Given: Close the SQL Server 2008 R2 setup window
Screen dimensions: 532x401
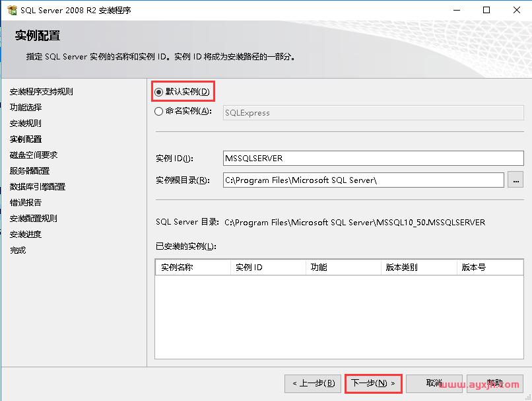Looking at the screenshot, I should pos(517,10).
